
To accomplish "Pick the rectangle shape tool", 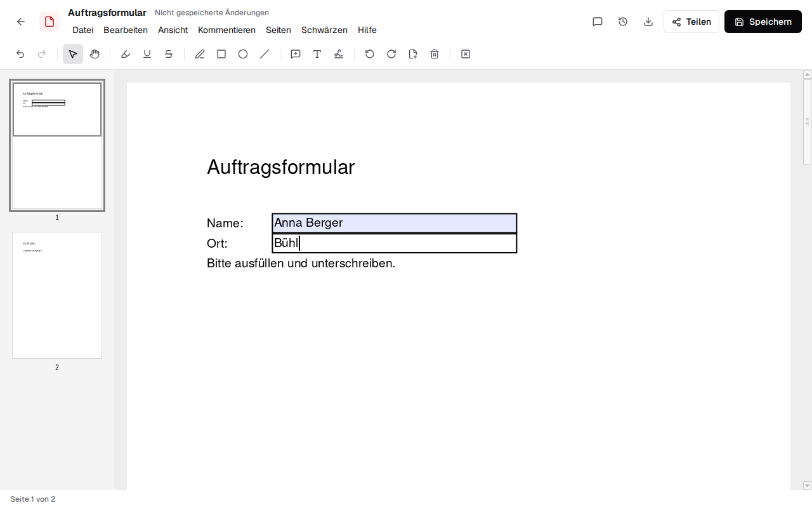I will (x=221, y=54).
